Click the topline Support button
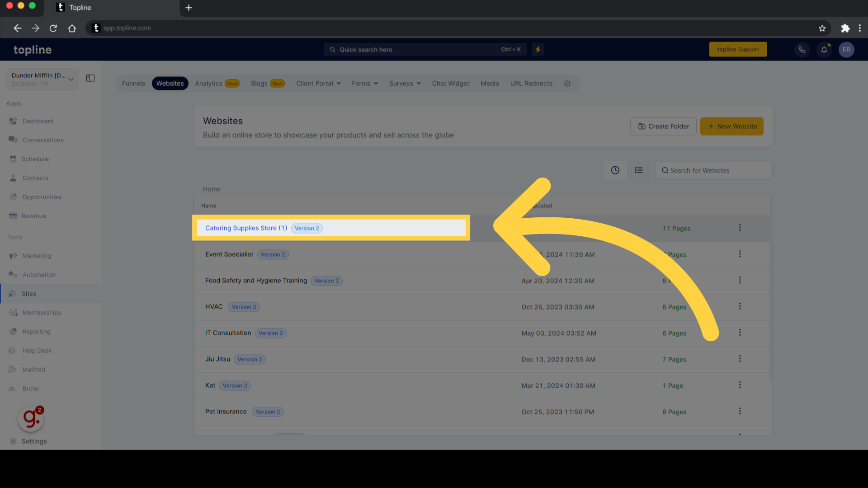This screenshot has width=868, height=488. (x=738, y=50)
